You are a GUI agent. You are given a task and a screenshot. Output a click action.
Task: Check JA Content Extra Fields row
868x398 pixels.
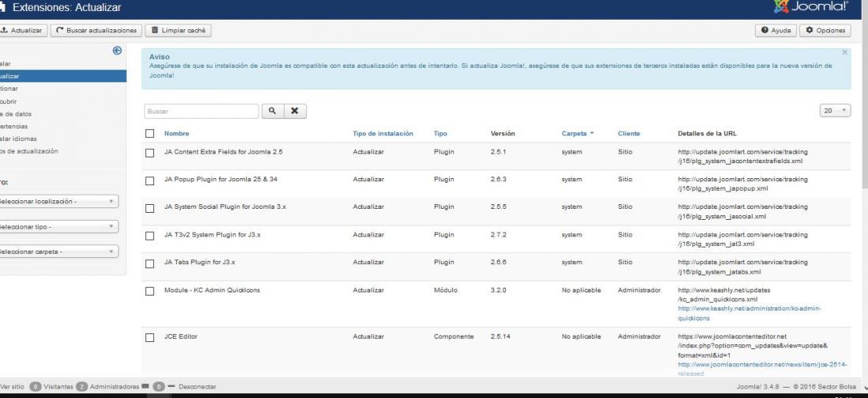(x=149, y=153)
